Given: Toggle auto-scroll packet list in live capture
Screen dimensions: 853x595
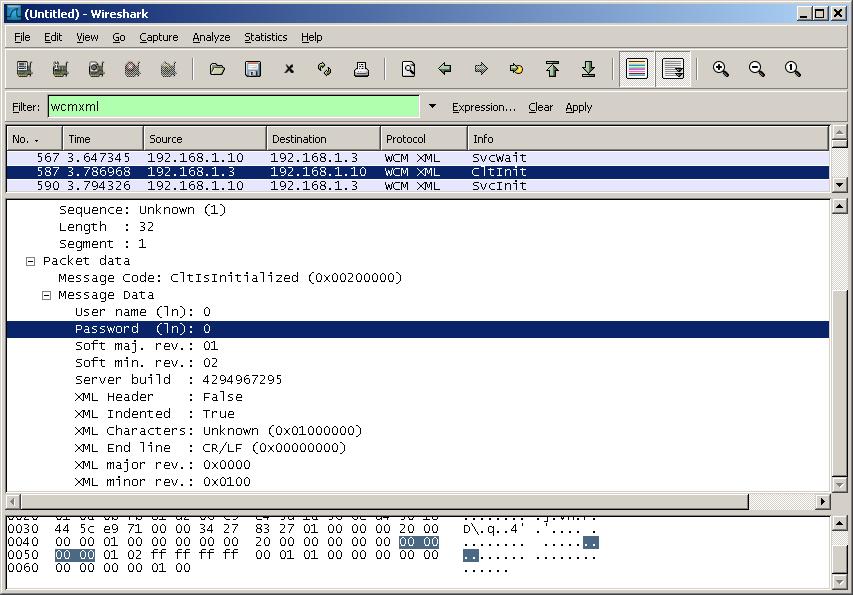Looking at the screenshot, I should [x=673, y=69].
